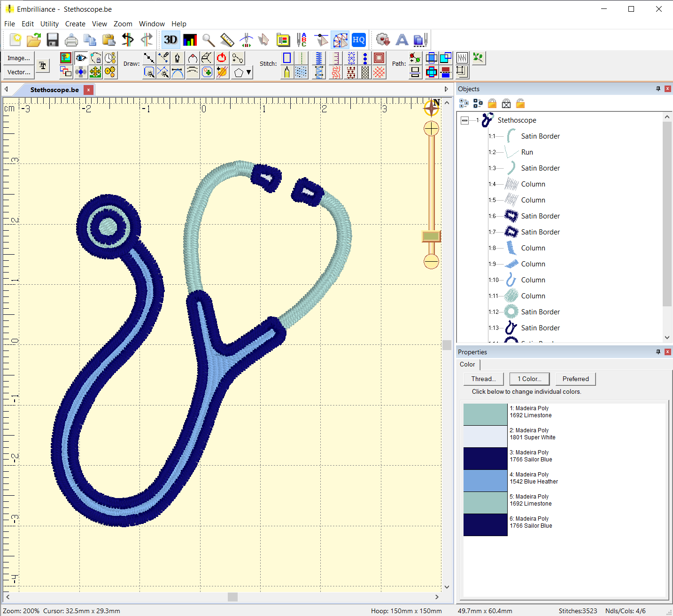Viewport: 673px width, 616px height.
Task: Click the Thread... button
Action: (483, 379)
